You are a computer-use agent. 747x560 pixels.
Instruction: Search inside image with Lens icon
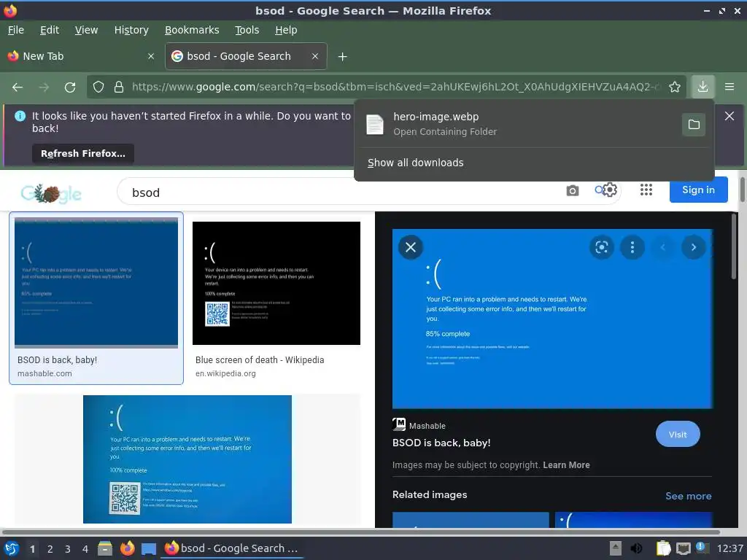(x=602, y=247)
